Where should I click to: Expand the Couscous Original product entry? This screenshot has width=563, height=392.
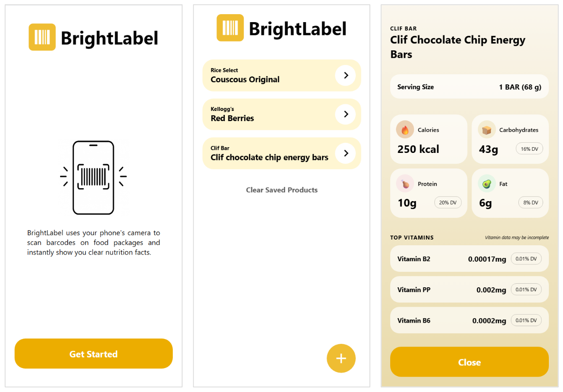coord(346,75)
